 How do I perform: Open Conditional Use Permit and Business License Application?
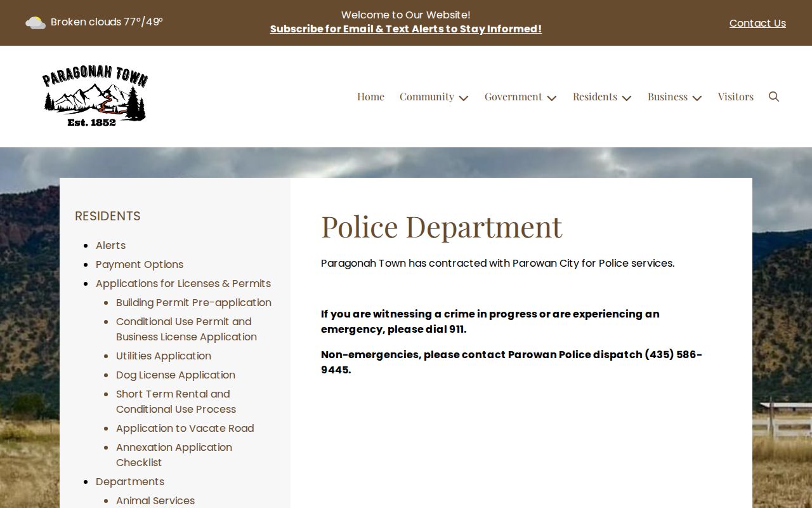click(187, 329)
